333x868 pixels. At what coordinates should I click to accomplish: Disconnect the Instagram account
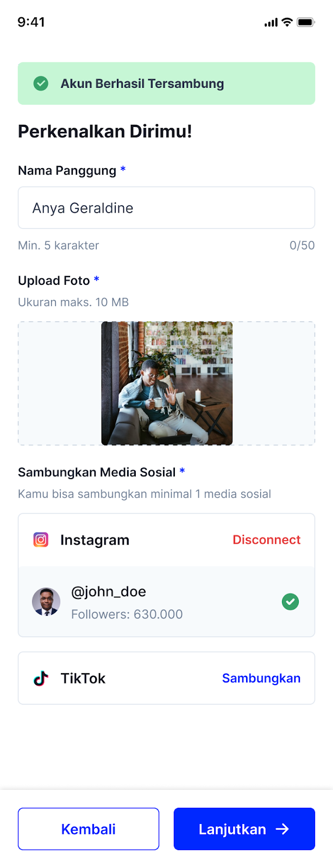[266, 540]
